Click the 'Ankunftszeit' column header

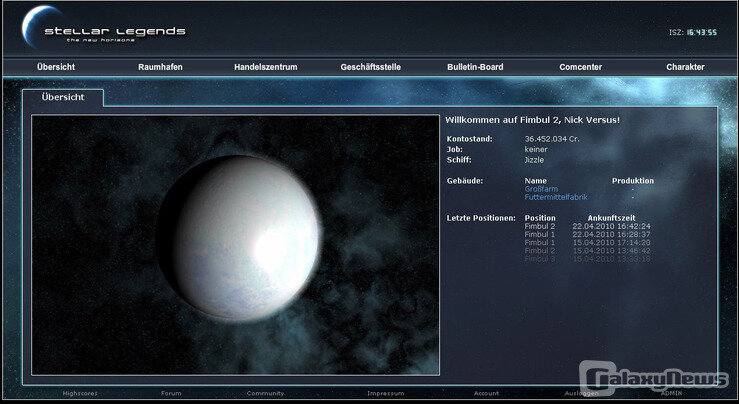point(611,218)
